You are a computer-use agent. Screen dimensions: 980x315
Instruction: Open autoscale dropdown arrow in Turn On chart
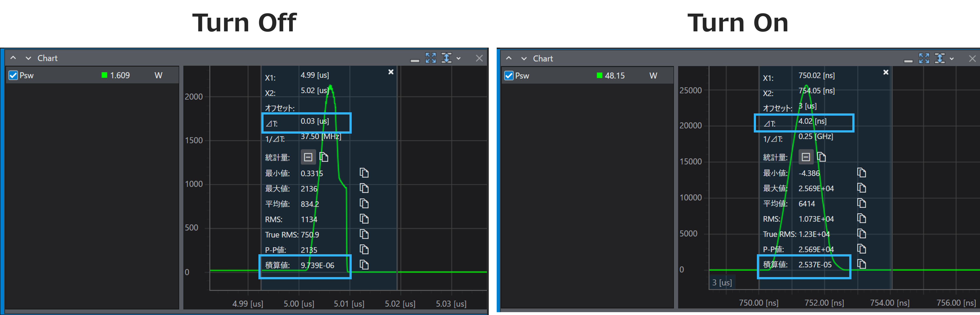click(951, 59)
